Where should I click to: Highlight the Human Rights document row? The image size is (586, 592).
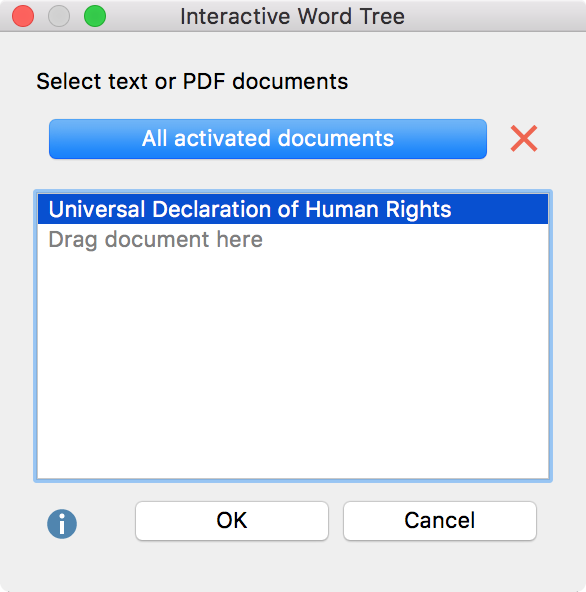point(293,209)
